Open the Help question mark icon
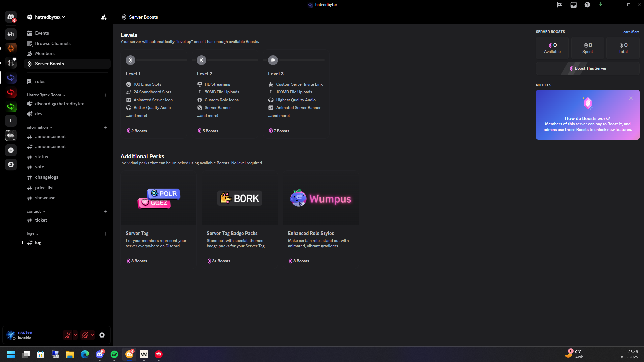This screenshot has height=362, width=644. (x=587, y=5)
